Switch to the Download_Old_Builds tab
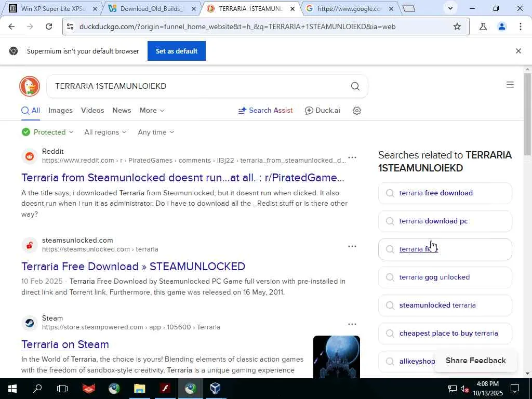Screen dimensions: 532x399 (x=152, y=9)
